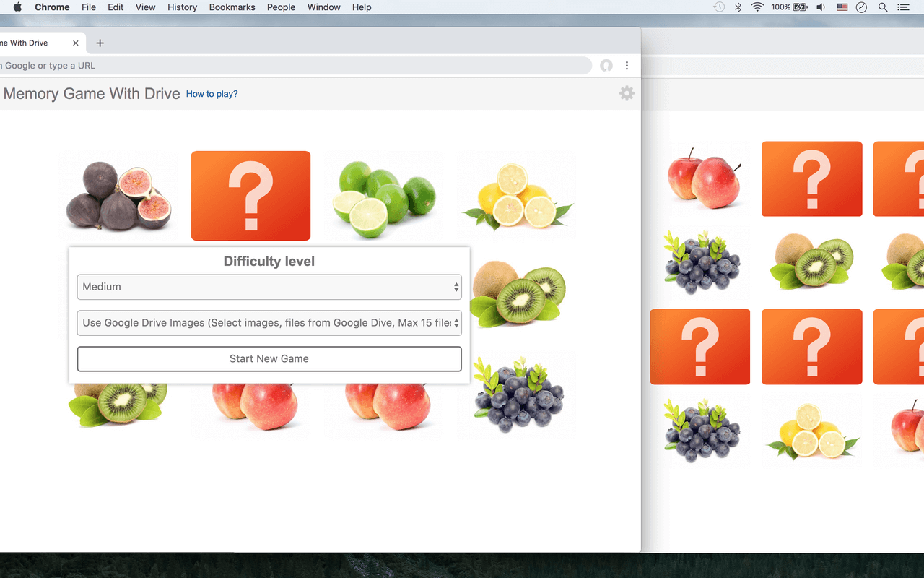This screenshot has height=578, width=924.
Task: Open the Bookmarks menu
Action: click(232, 7)
